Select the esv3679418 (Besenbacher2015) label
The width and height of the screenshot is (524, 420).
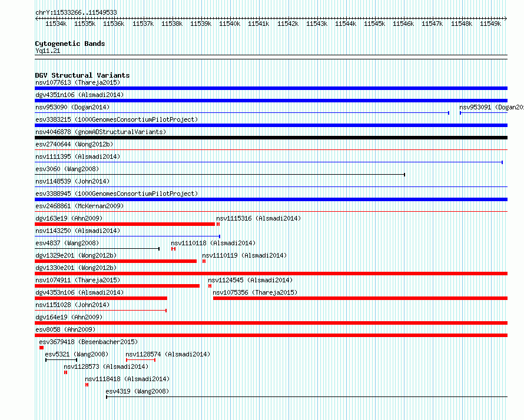[88, 342]
